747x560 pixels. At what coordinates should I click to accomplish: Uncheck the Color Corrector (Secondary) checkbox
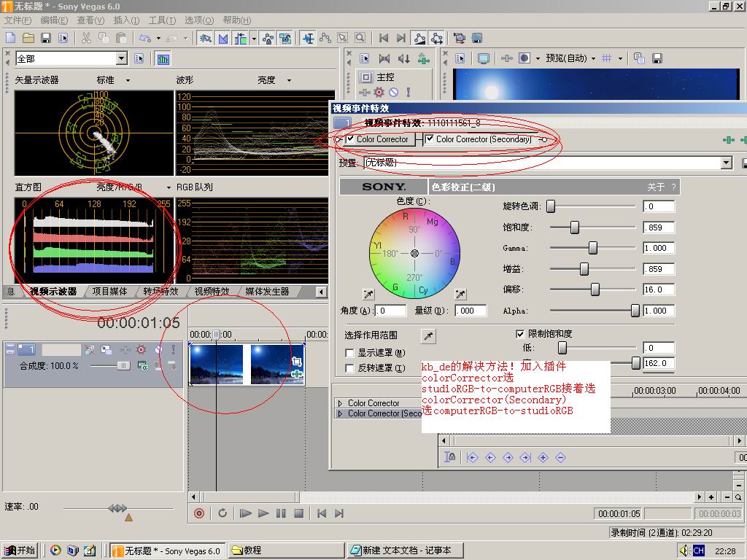coord(430,139)
